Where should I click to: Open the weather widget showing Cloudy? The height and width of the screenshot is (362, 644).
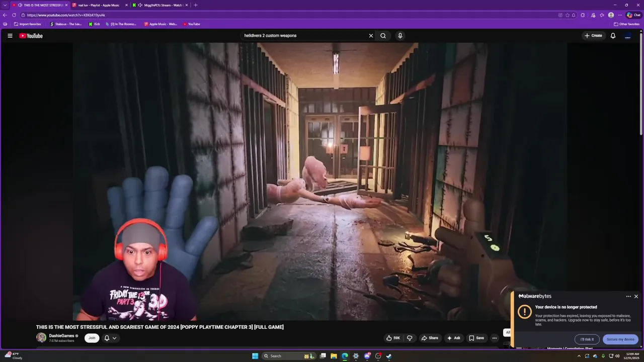14,356
